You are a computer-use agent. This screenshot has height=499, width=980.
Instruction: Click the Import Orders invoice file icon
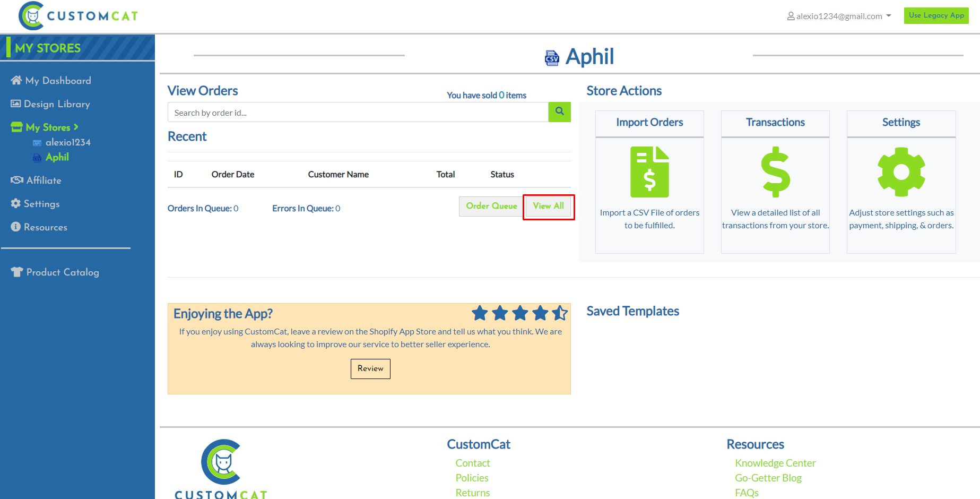pyautogui.click(x=649, y=172)
